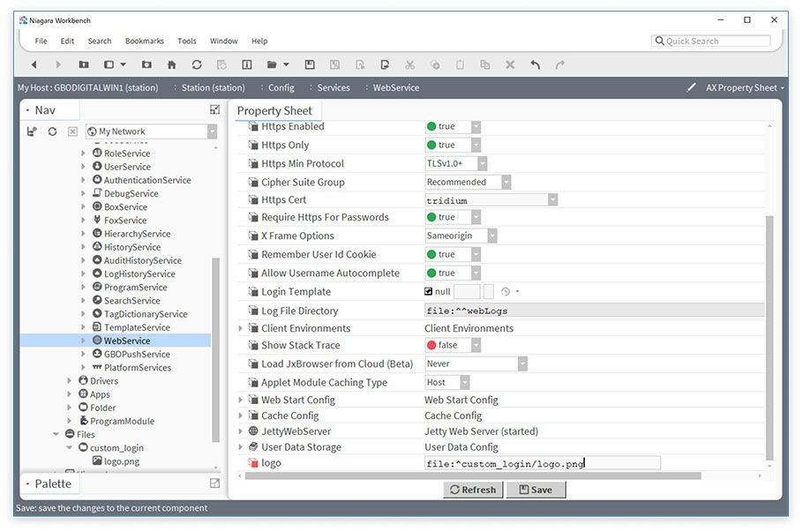
Task: Open Applet Module Caching Type dropdown
Action: [x=464, y=382]
